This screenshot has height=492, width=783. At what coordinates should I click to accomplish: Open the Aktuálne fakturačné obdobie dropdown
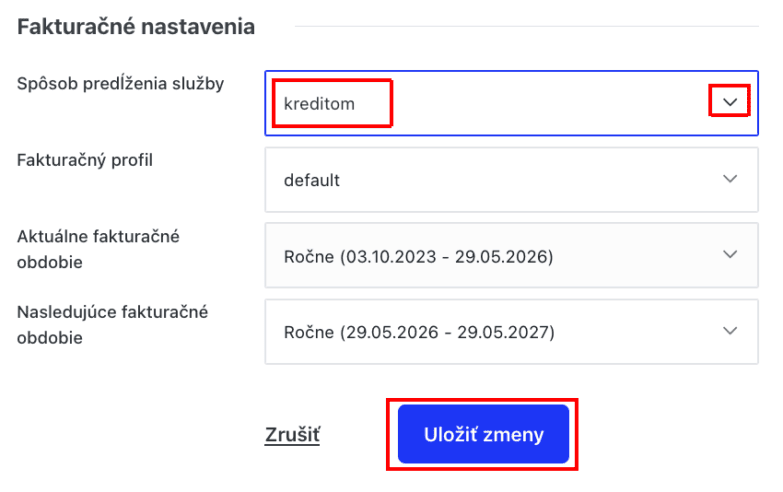coord(510,256)
